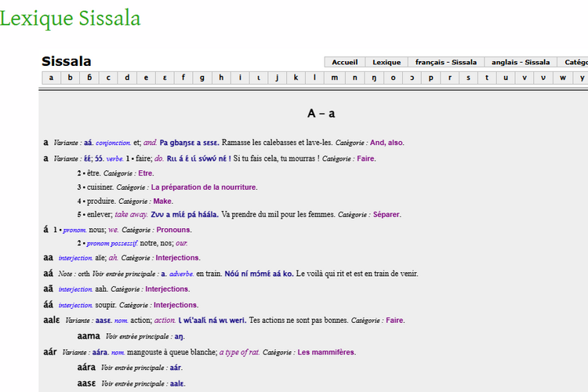Follow the 'La préparation de la nourriture' category
The width and height of the screenshot is (588, 392).
[x=204, y=187]
